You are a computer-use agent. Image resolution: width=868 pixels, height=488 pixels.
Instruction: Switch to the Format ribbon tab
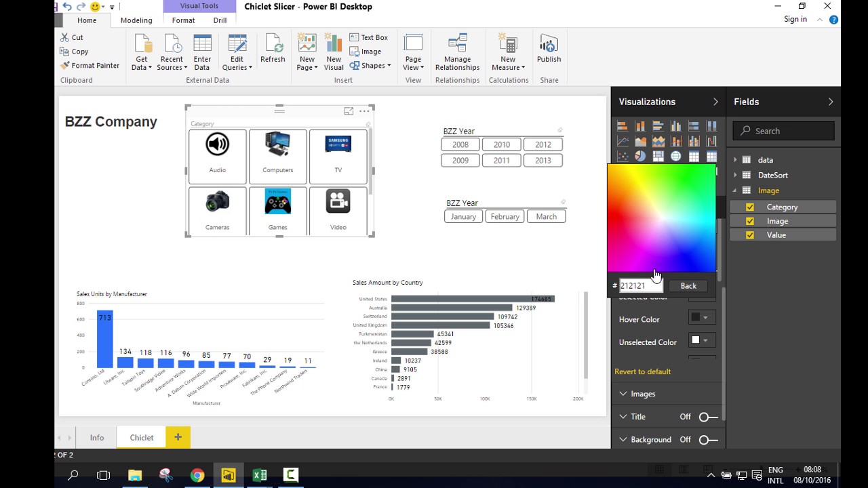tap(183, 20)
